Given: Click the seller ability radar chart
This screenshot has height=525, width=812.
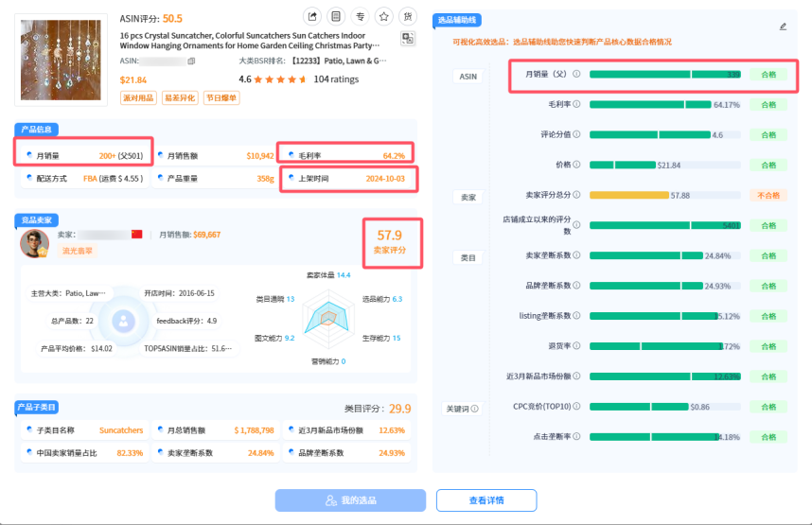Looking at the screenshot, I should 328,319.
